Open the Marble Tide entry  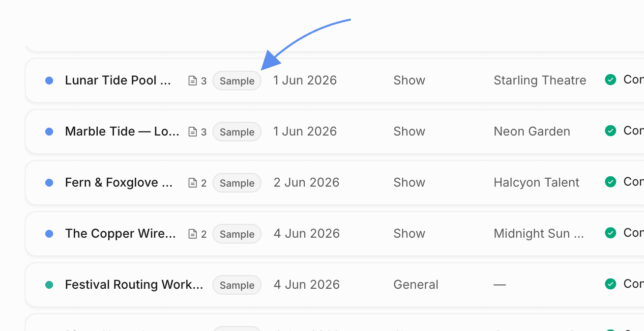pyautogui.click(x=122, y=132)
